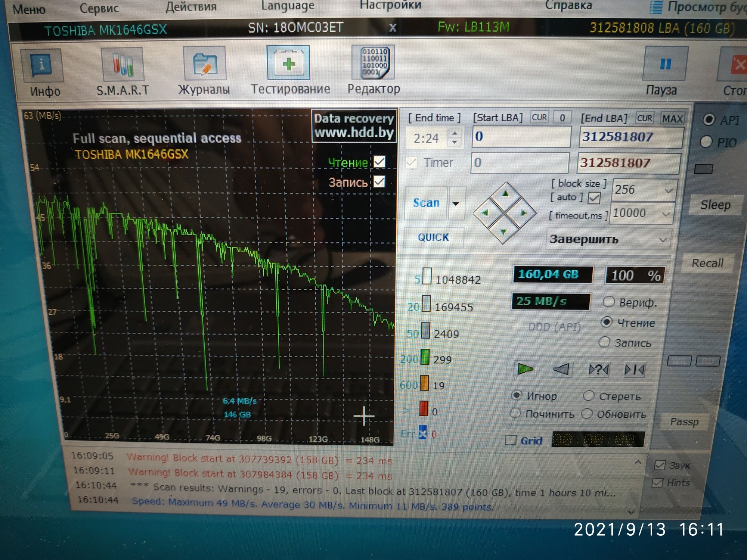
Task: Click the up arrow on diamond navigator
Action: (x=505, y=193)
